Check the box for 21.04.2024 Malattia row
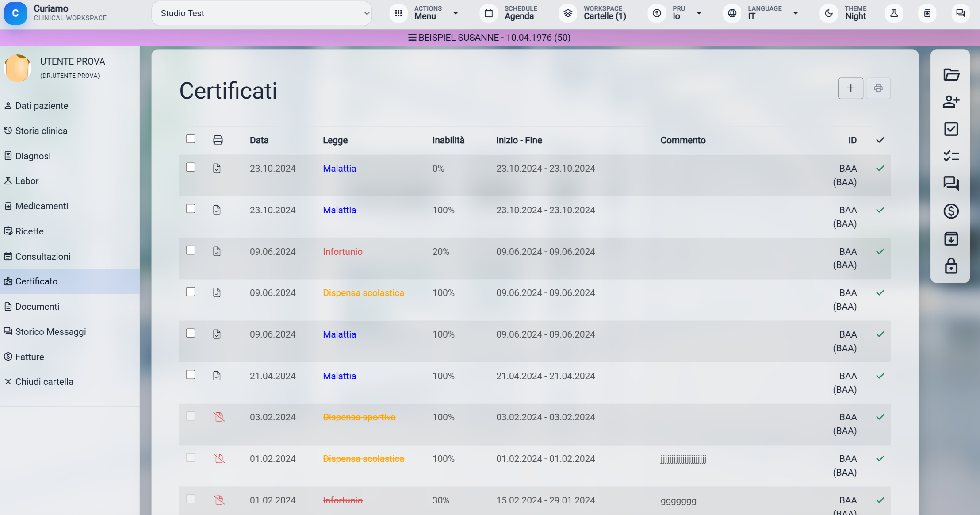 [191, 374]
